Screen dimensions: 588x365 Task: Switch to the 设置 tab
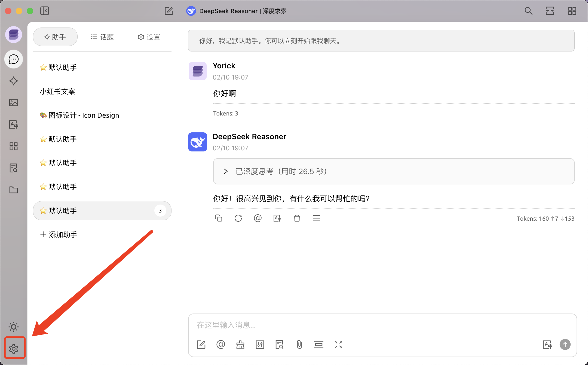149,37
